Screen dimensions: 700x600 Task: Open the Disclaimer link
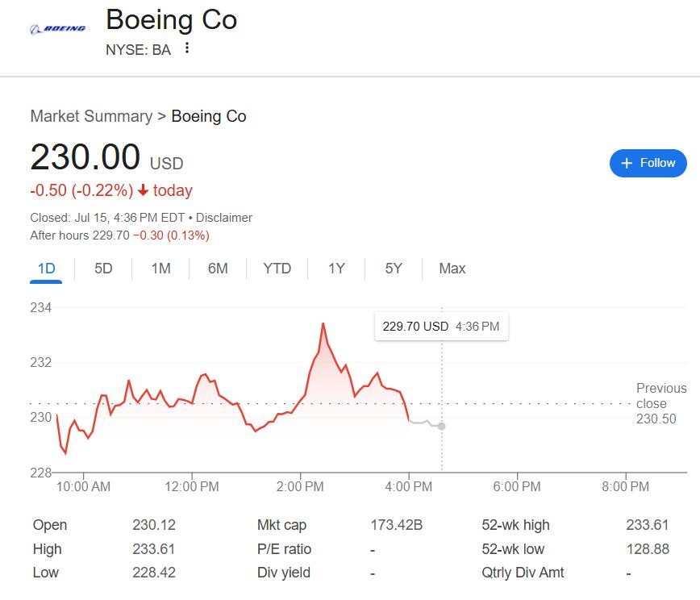point(224,218)
